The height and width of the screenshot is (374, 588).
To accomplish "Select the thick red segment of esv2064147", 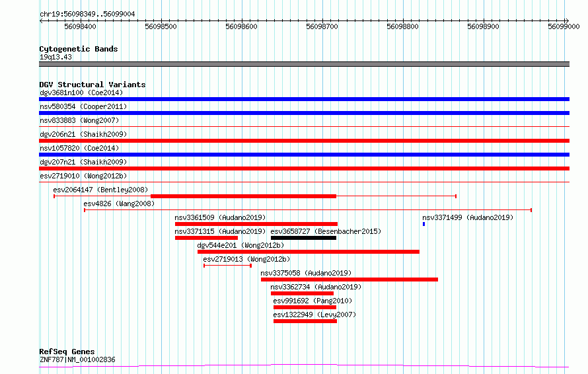I will tap(243, 196).
